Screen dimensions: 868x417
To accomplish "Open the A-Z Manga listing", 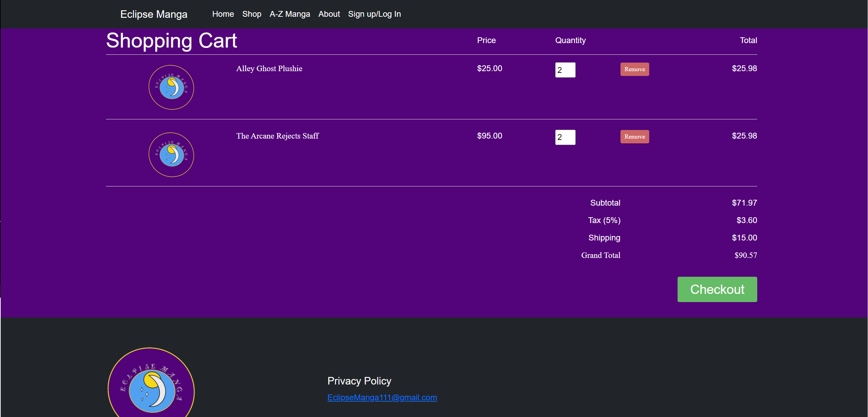I will point(290,14).
